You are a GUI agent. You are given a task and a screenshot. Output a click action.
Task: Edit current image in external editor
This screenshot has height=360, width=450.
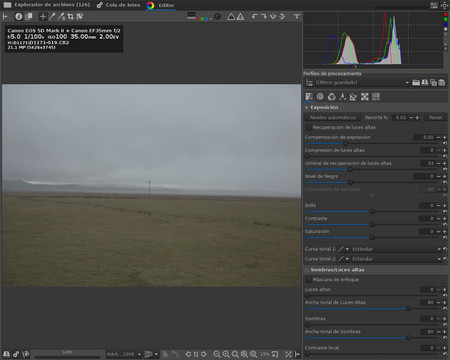[26, 354]
